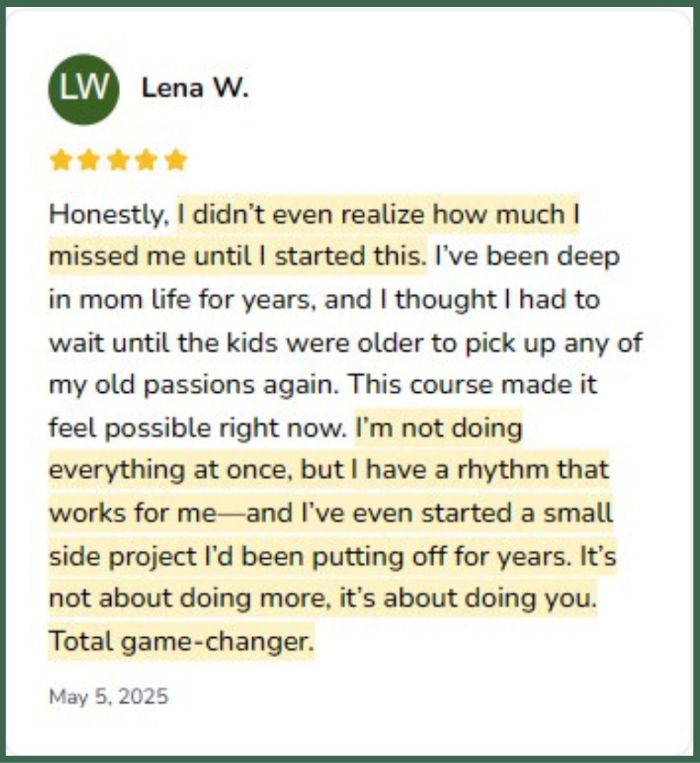Click the fifth gold star
Image resolution: width=700 pixels, height=763 pixels.
[176, 160]
